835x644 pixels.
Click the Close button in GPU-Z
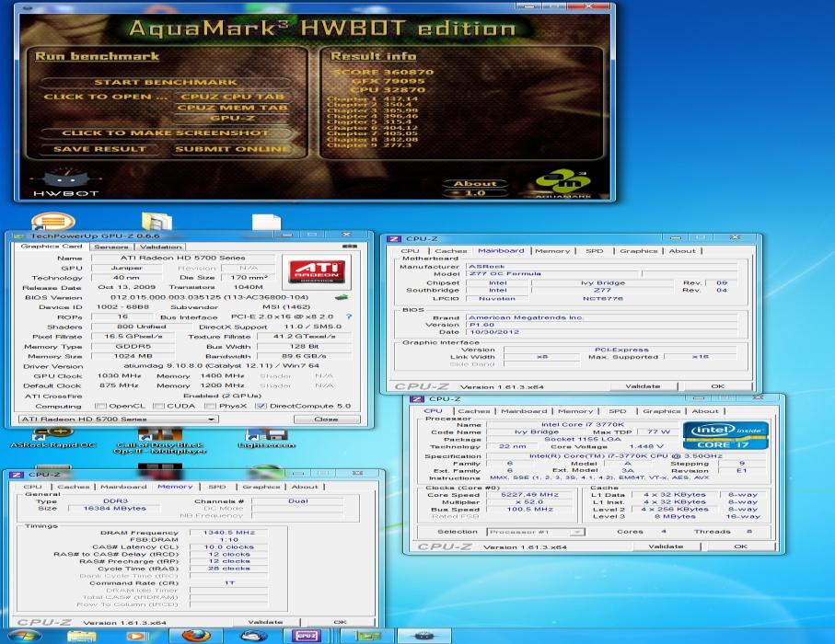pos(327,419)
